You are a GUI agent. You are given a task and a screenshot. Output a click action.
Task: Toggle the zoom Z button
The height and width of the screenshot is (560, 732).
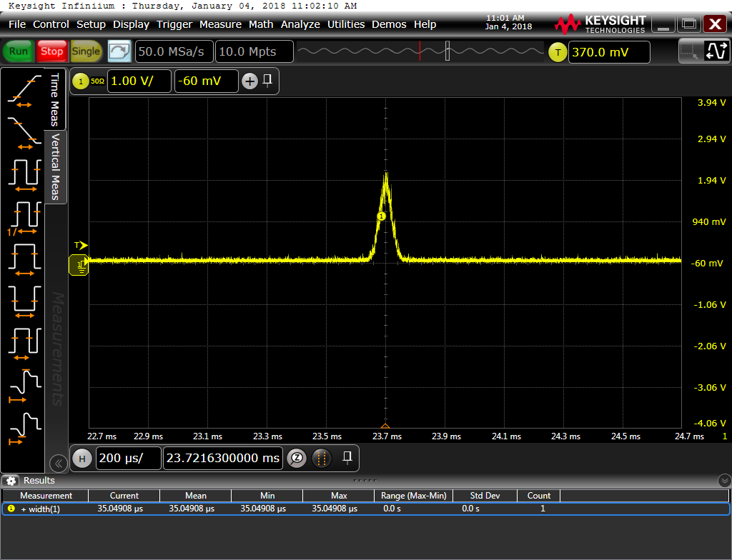[296, 459]
